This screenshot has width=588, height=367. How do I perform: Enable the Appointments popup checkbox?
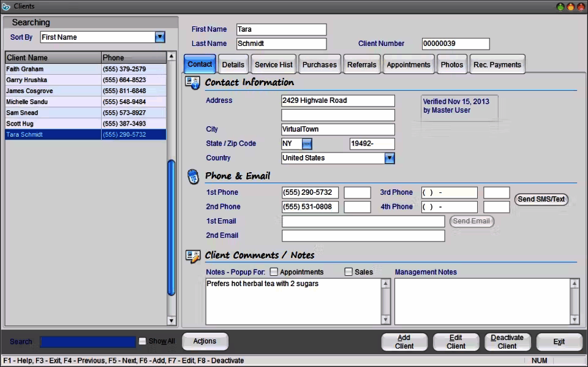(x=274, y=272)
